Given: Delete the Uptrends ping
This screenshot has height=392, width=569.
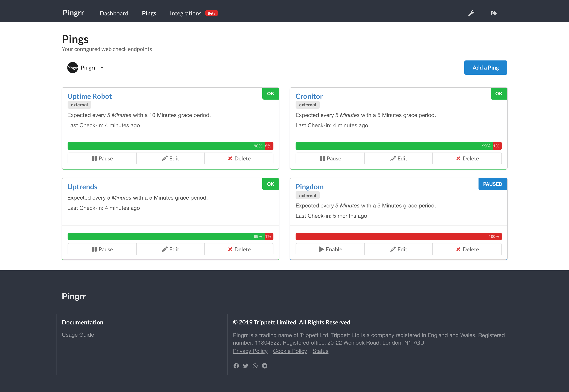Looking at the screenshot, I should click(x=239, y=249).
